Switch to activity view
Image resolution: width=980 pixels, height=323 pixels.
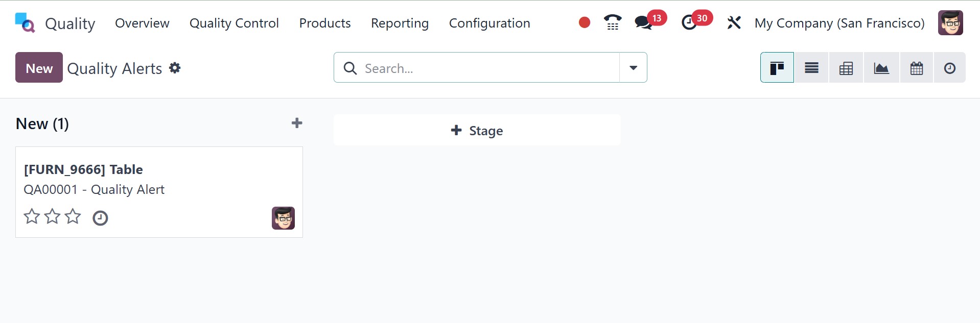950,68
